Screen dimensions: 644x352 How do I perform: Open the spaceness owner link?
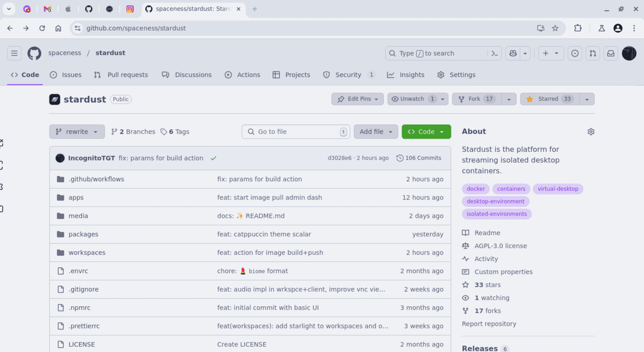[x=65, y=53]
